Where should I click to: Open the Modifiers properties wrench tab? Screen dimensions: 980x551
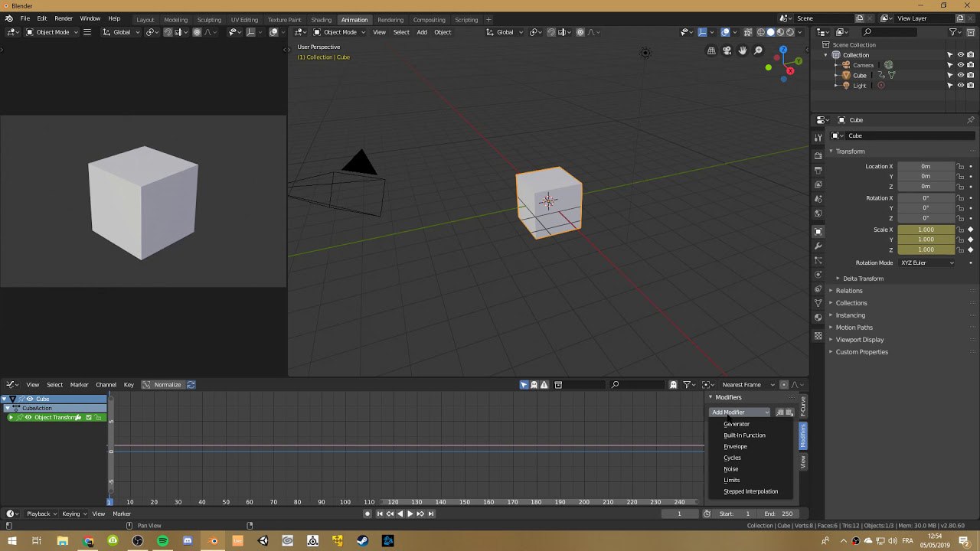[818, 246]
